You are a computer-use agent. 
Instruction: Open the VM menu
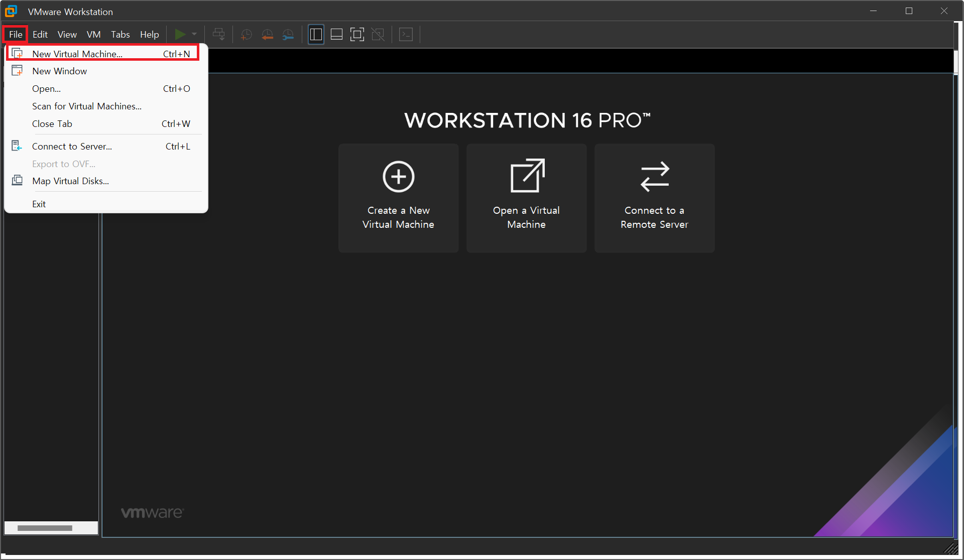pyautogui.click(x=93, y=34)
